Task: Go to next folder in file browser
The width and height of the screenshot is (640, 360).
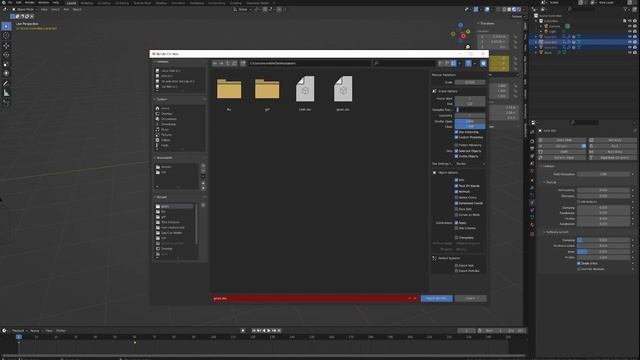Action: tap(221, 63)
